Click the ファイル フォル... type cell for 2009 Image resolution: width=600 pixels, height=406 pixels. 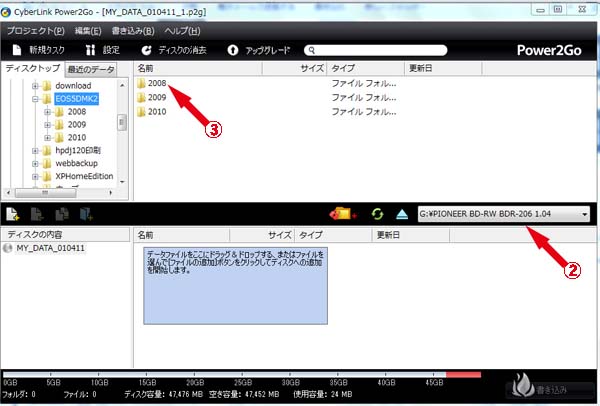coord(364,98)
